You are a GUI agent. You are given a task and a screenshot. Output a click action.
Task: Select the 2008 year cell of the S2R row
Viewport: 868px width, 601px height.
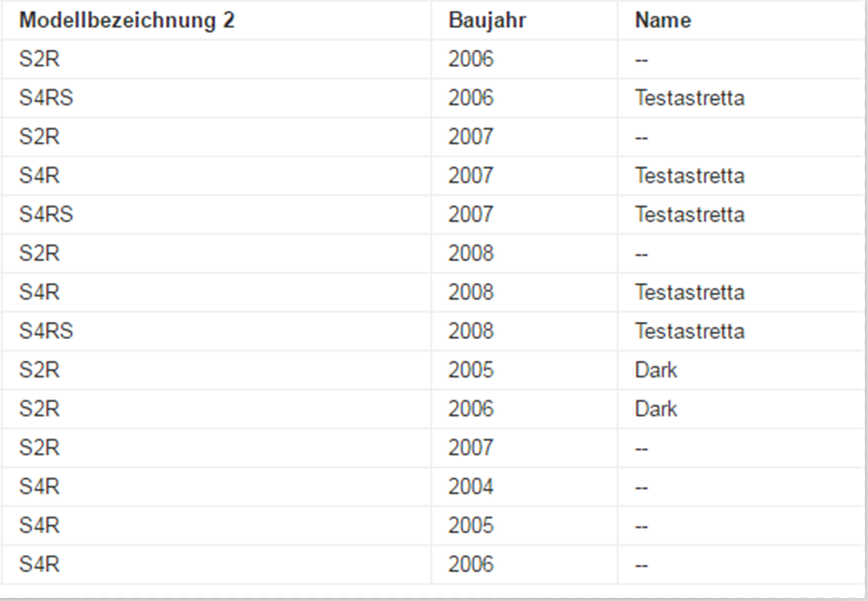[x=471, y=253]
